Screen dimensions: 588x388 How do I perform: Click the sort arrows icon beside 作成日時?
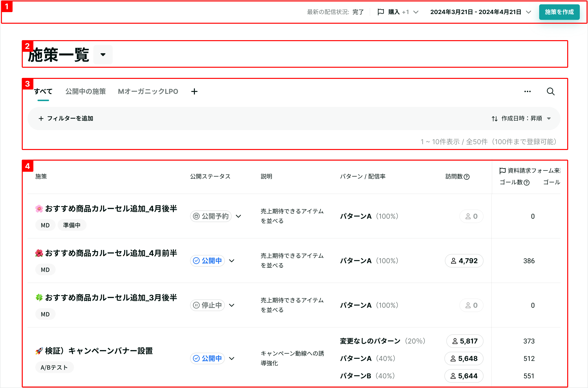tap(494, 119)
